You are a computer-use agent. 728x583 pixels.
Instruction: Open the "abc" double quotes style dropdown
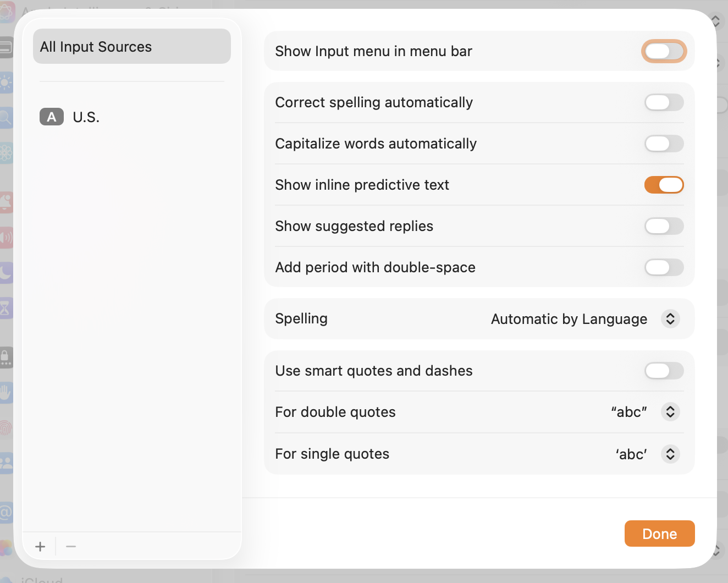(x=629, y=412)
